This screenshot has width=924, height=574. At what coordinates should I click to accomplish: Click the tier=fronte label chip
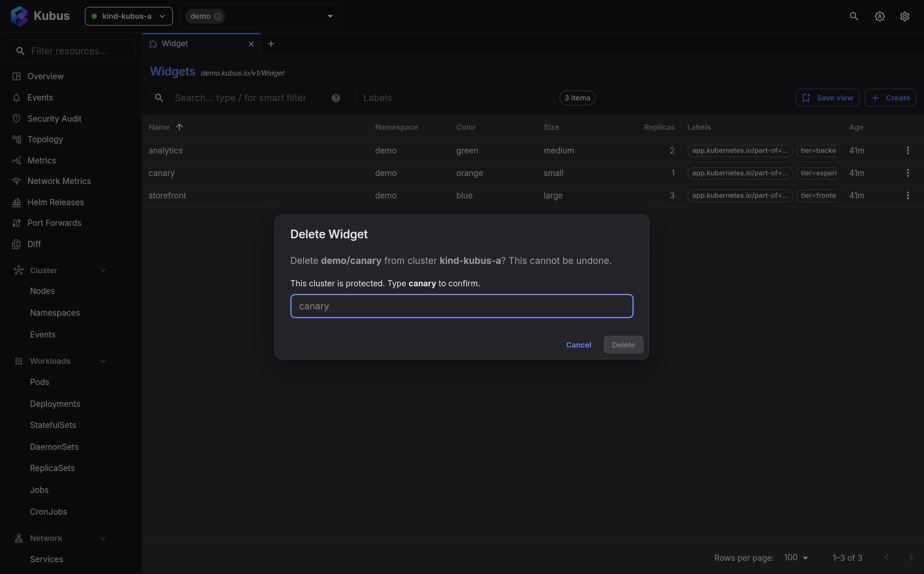tap(817, 196)
